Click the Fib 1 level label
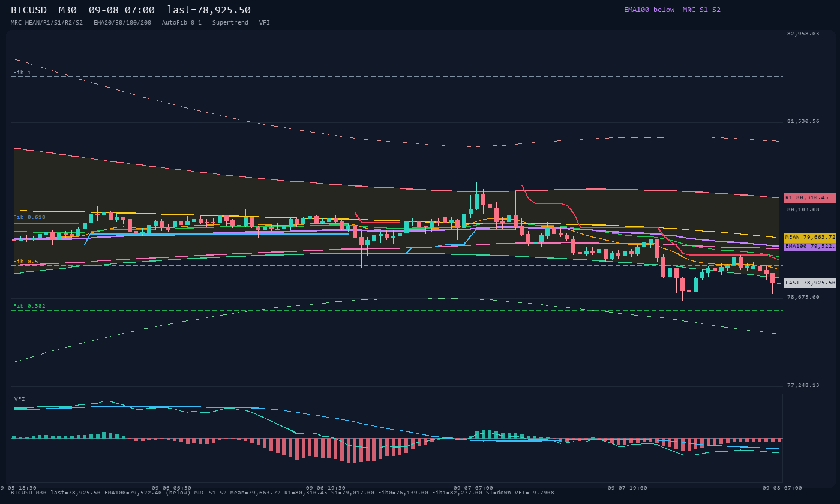The width and height of the screenshot is (840, 504). (x=22, y=73)
